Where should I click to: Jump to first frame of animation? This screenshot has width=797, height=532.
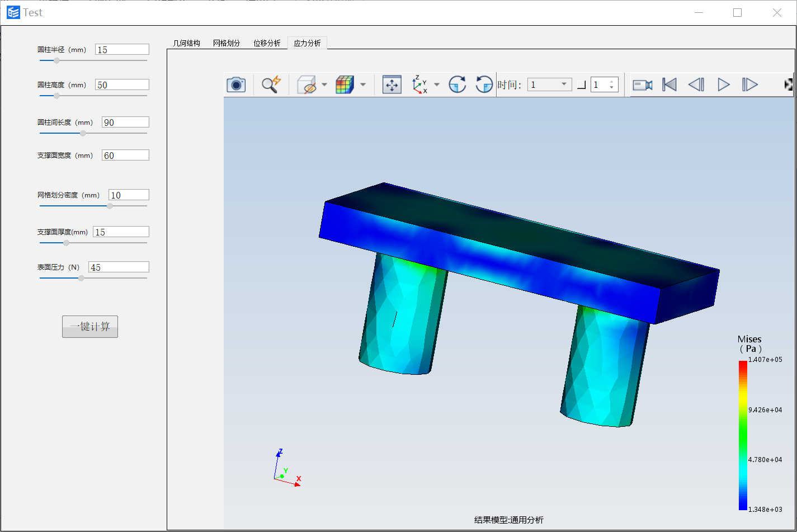[669, 84]
